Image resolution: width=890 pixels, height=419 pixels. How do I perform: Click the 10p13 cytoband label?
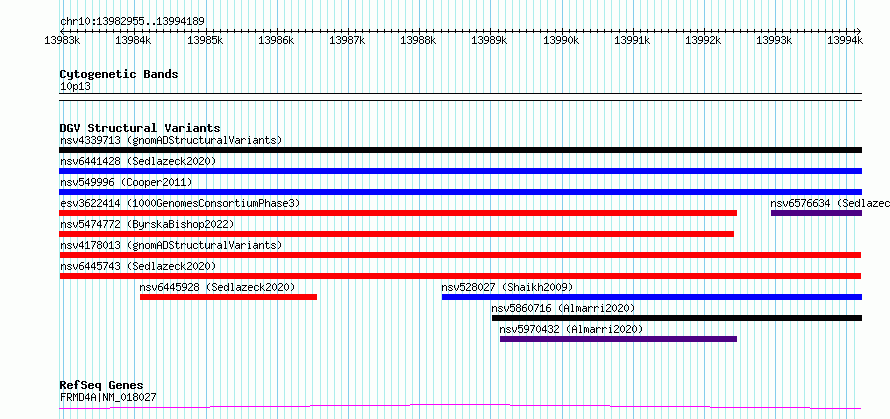tap(75, 87)
